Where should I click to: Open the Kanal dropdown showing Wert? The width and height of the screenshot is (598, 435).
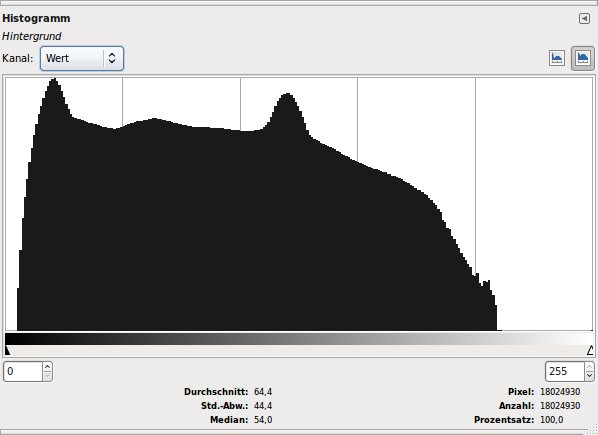tap(82, 58)
